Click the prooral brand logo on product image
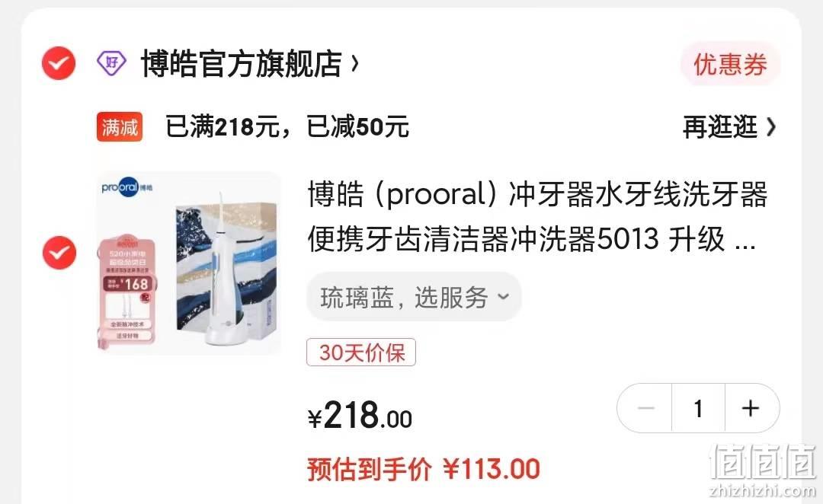The height and width of the screenshot is (504, 823). coord(127,187)
